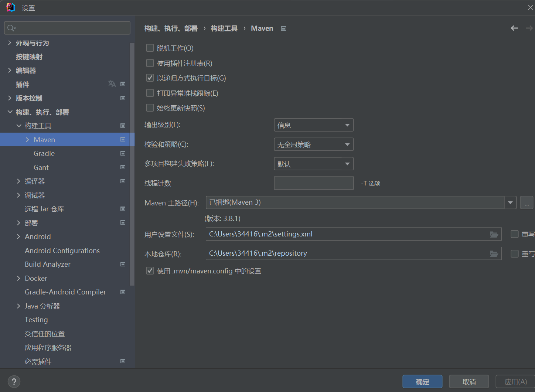
Task: Click the ... browse button for Maven home
Action: [527, 202]
